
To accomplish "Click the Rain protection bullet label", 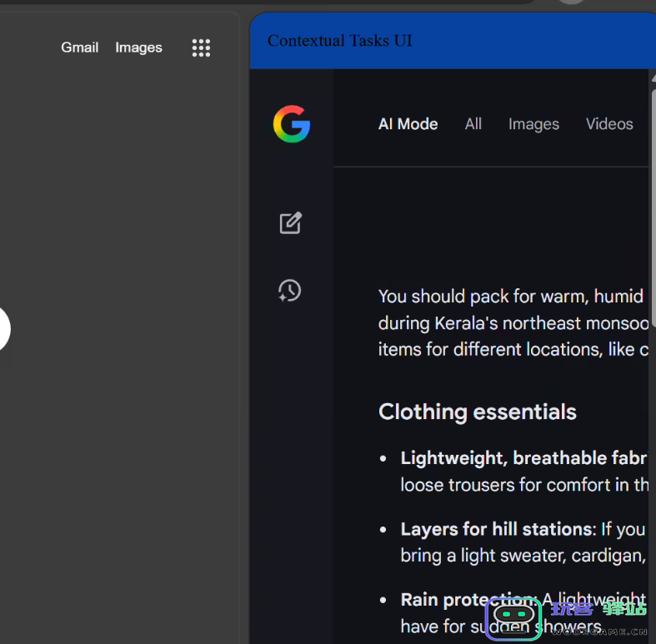I will coord(468,600).
